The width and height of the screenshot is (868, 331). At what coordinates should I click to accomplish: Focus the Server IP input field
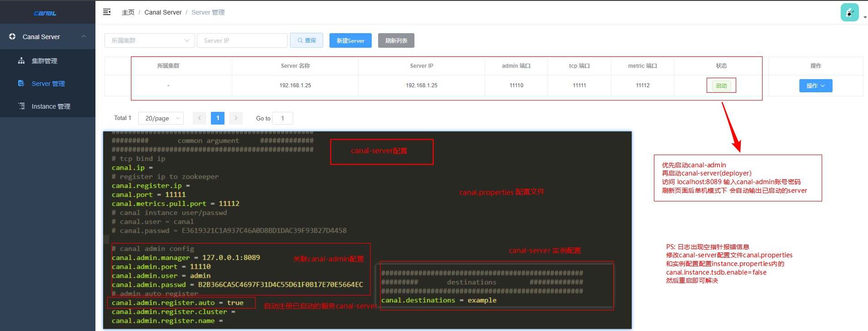(242, 40)
